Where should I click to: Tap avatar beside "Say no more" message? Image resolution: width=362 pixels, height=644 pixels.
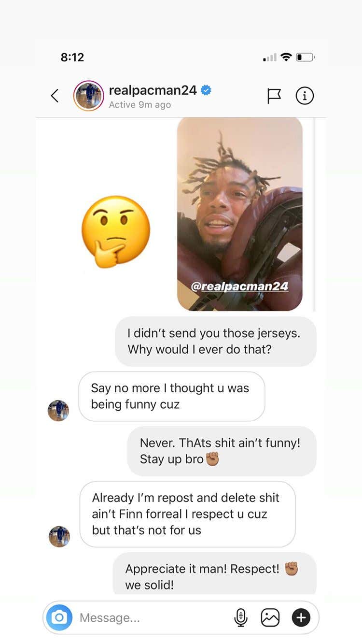click(x=58, y=411)
